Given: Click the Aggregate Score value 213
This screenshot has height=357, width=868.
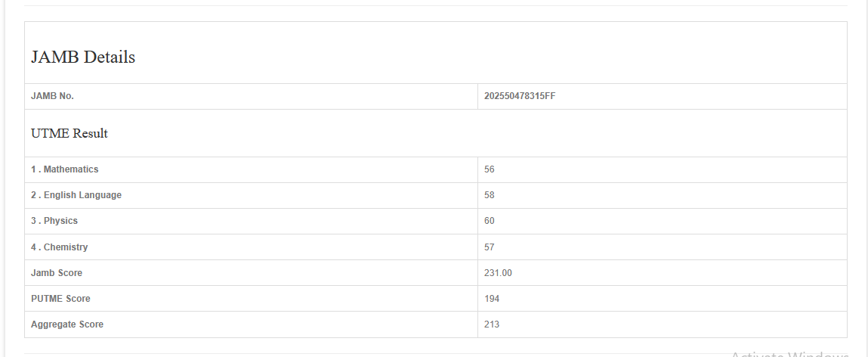Looking at the screenshot, I should click(492, 324).
